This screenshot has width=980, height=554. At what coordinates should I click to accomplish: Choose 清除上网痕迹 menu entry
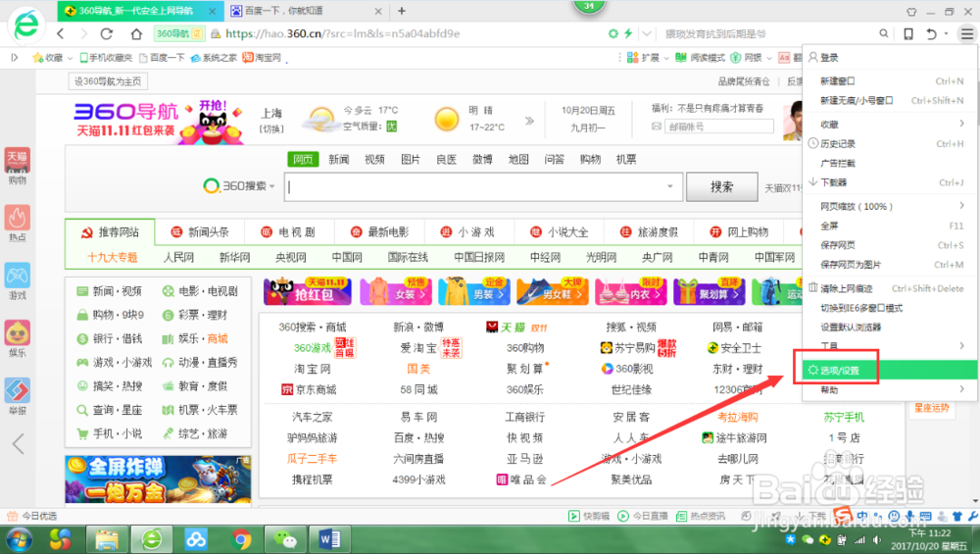pos(890,288)
